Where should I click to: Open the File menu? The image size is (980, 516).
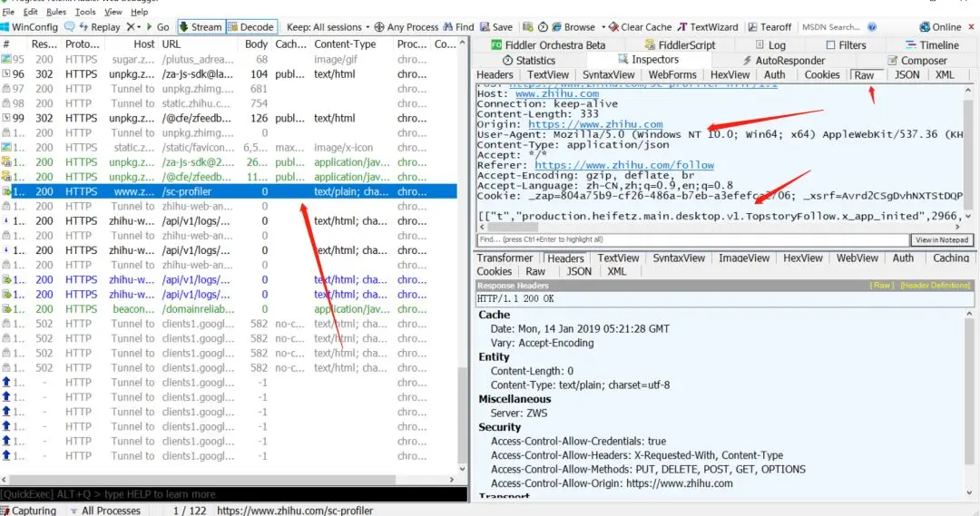pos(8,12)
